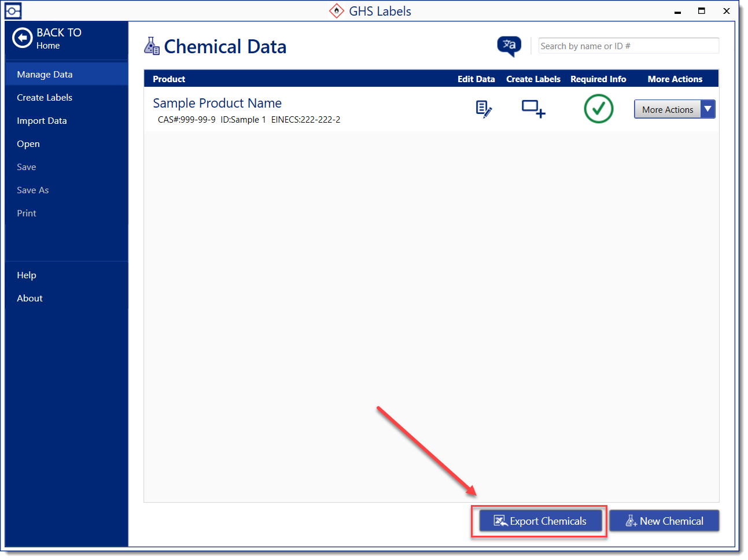Click the Chemical Data flask icon
Image resolution: width=748 pixels, height=560 pixels.
click(152, 46)
